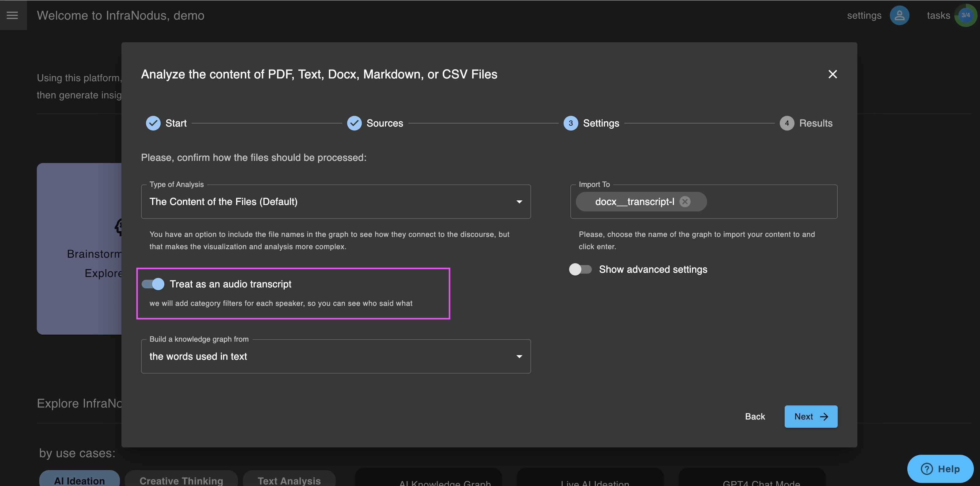Screen dimensions: 980x486
Task: Click the words used in text arrow
Action: [x=519, y=356]
